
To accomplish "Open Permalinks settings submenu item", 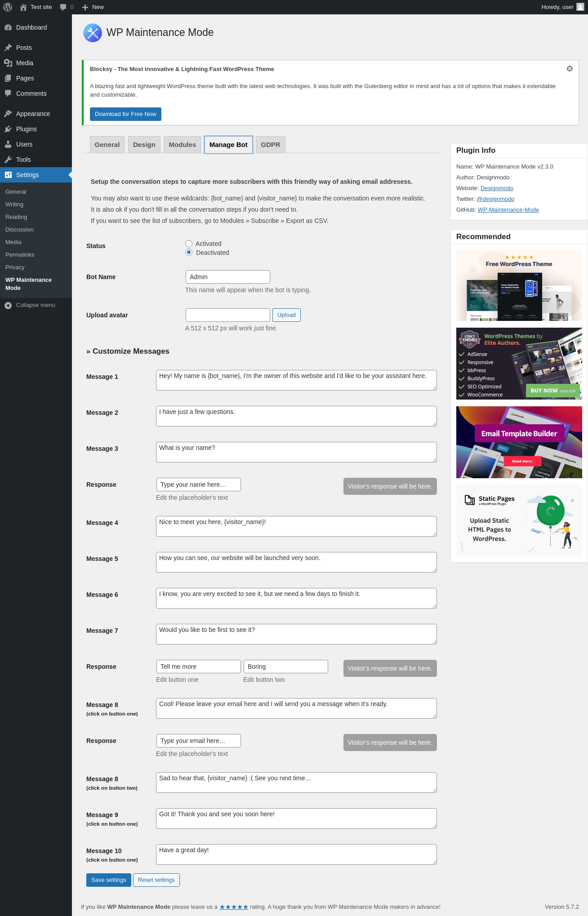I will (x=20, y=255).
